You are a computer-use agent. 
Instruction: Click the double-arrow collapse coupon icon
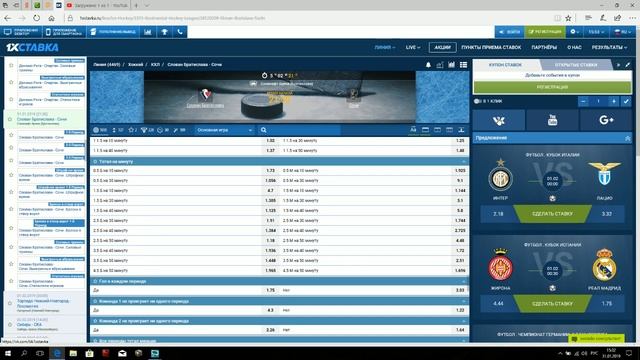click(x=618, y=65)
